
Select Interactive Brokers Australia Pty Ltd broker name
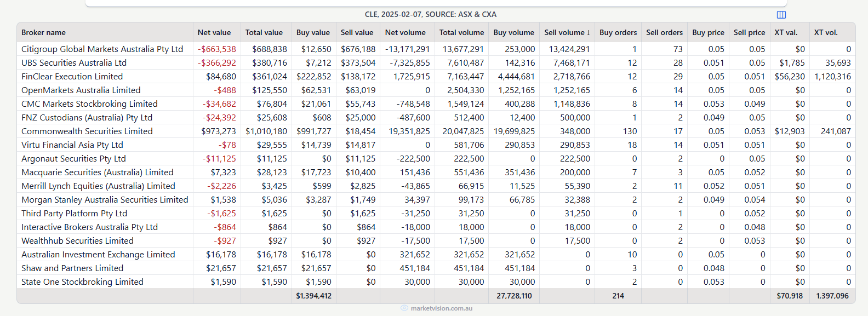pyautogui.click(x=90, y=227)
